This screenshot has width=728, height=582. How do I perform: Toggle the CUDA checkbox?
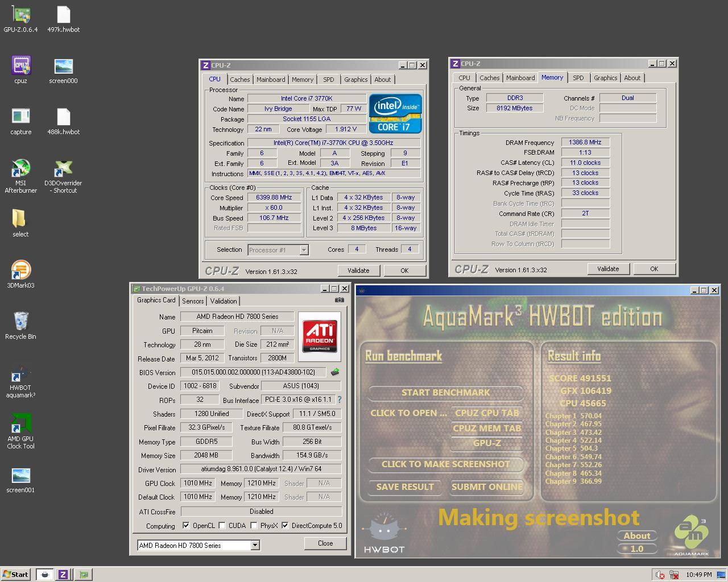222,526
